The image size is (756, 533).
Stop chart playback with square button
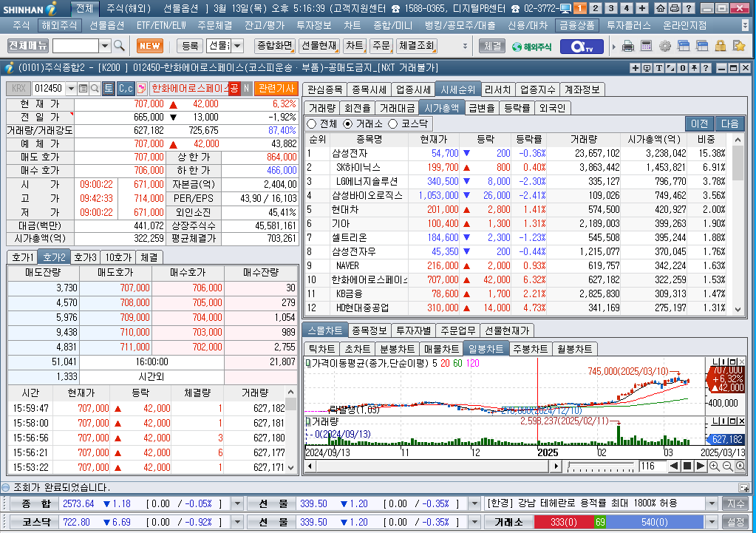(x=687, y=466)
